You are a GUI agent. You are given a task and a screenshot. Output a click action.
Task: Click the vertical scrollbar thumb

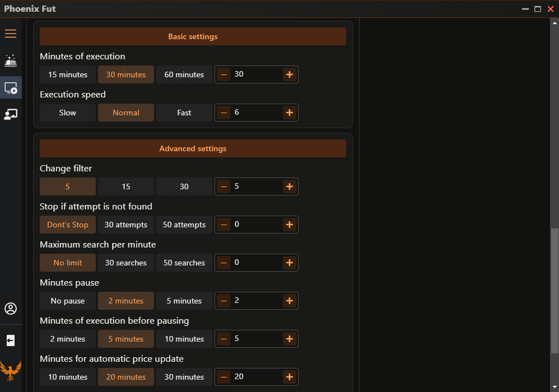(x=555, y=291)
